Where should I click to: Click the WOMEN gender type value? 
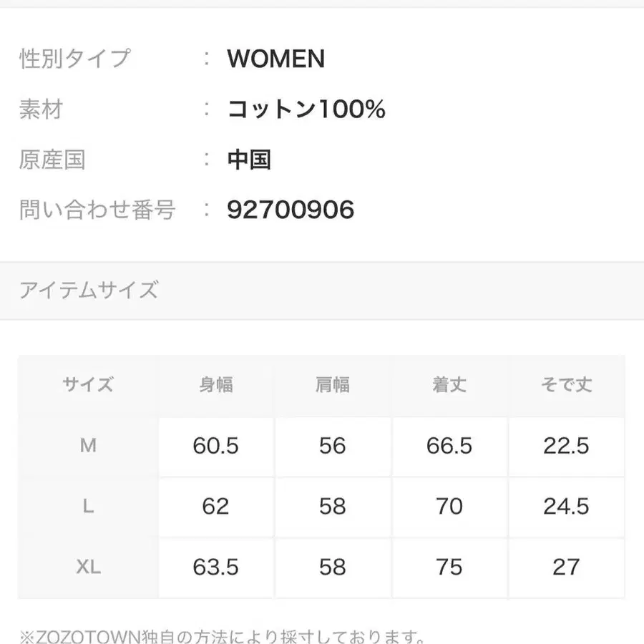point(276,59)
